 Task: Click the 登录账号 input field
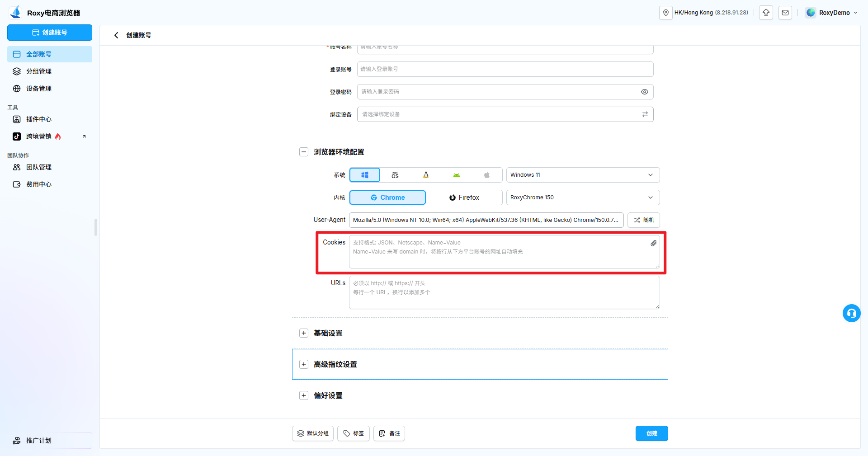pyautogui.click(x=505, y=69)
